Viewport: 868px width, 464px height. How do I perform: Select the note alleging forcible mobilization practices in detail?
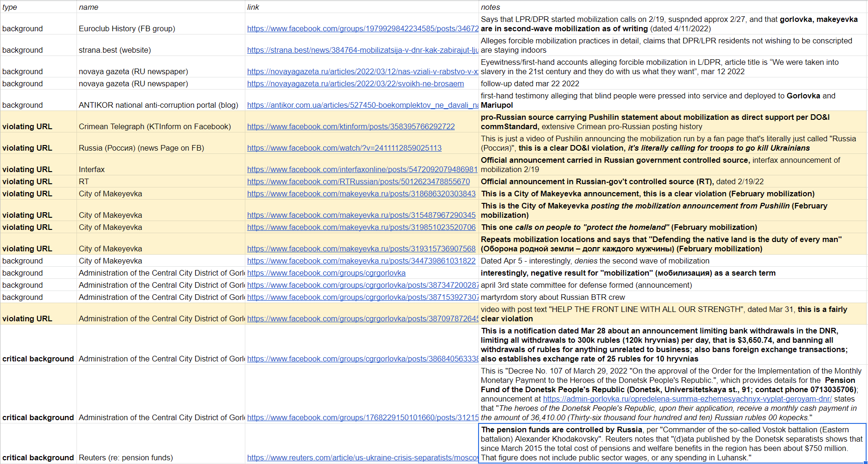click(x=673, y=45)
